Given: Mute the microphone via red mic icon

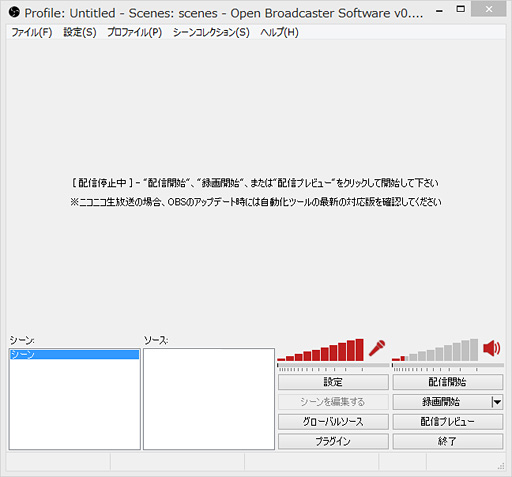Looking at the screenshot, I should (x=377, y=348).
